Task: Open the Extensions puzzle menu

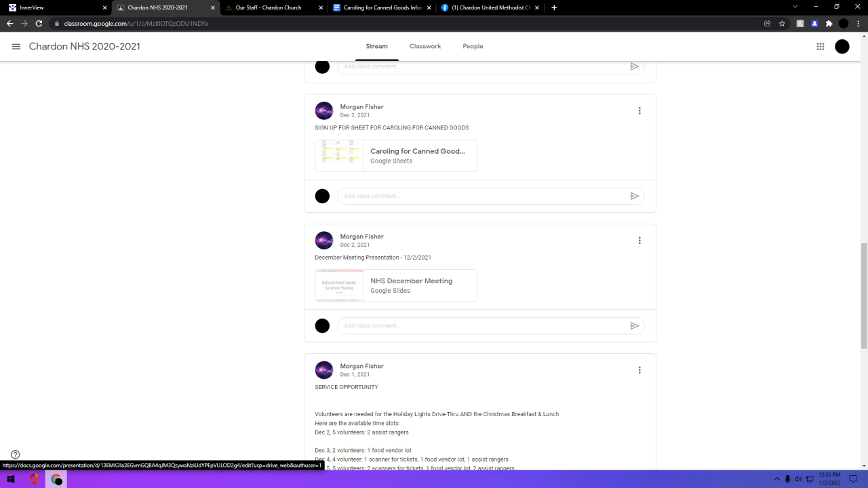Action: point(829,23)
